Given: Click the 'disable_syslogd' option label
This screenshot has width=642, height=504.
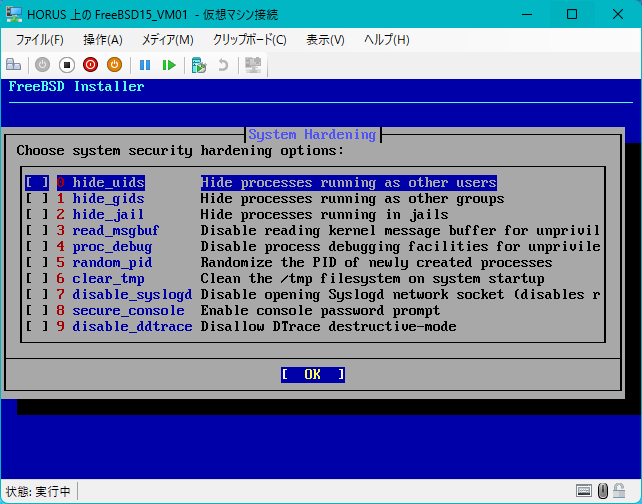Looking at the screenshot, I should [x=132, y=294].
